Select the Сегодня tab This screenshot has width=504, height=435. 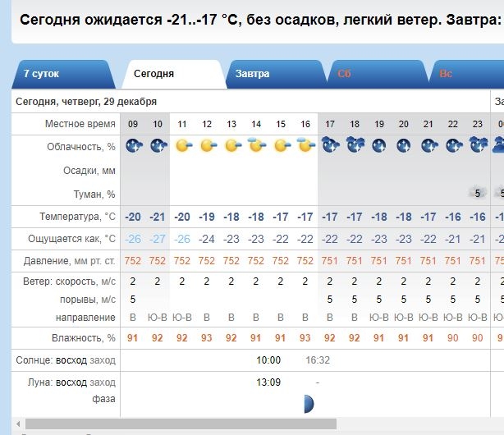pos(173,74)
